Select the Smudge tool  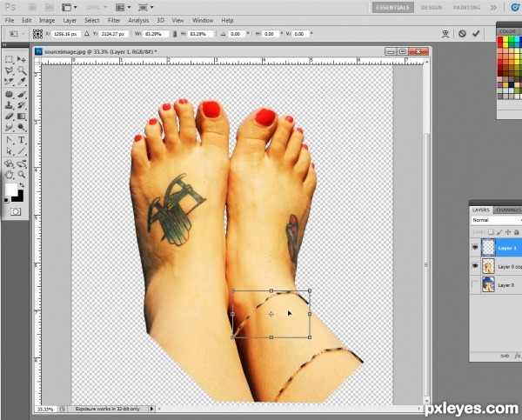tap(9, 128)
